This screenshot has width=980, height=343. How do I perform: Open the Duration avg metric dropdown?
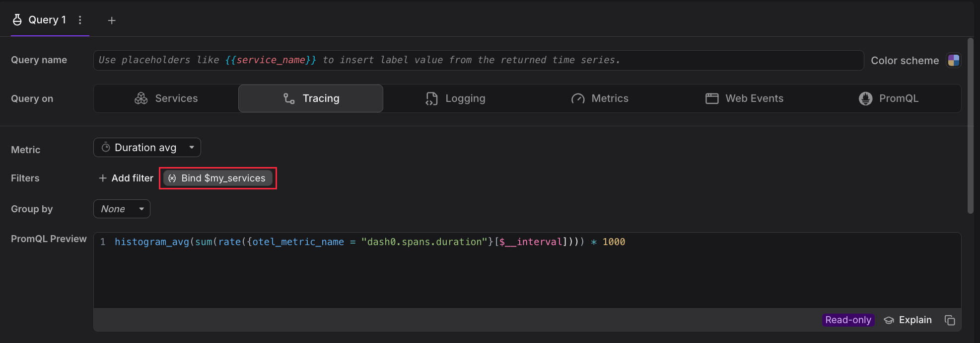(x=147, y=148)
